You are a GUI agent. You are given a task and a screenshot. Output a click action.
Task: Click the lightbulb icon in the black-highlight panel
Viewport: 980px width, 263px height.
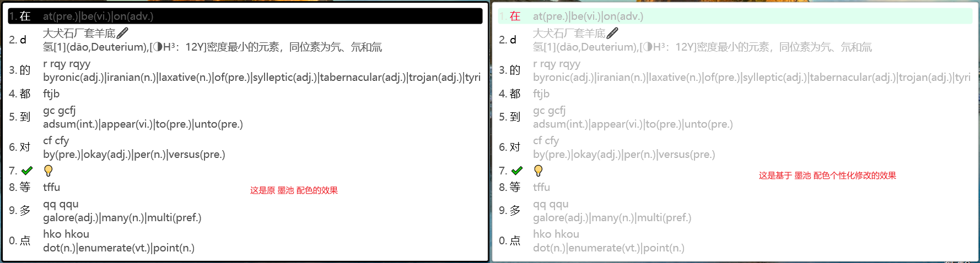49,171
